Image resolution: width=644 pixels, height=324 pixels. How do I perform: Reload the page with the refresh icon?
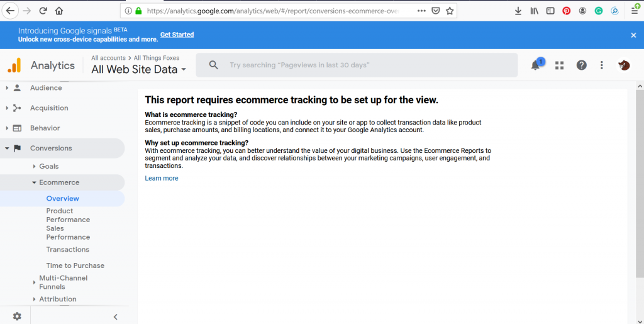coord(43,11)
